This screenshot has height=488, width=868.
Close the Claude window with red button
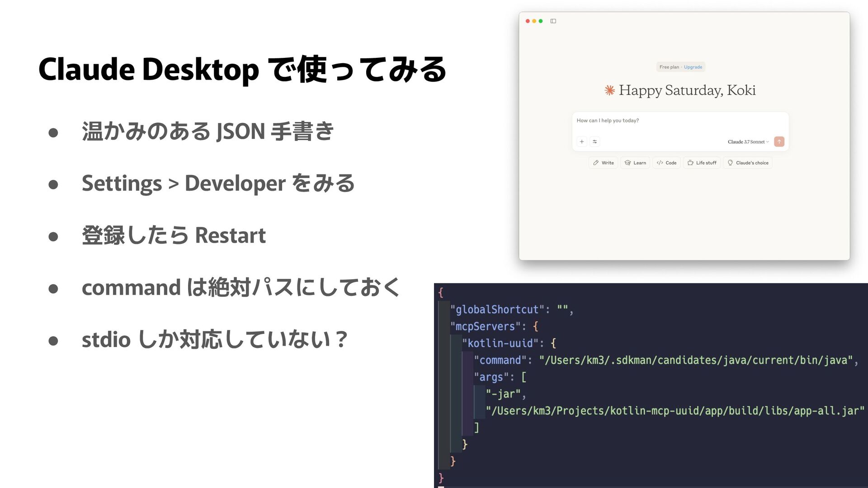(528, 21)
